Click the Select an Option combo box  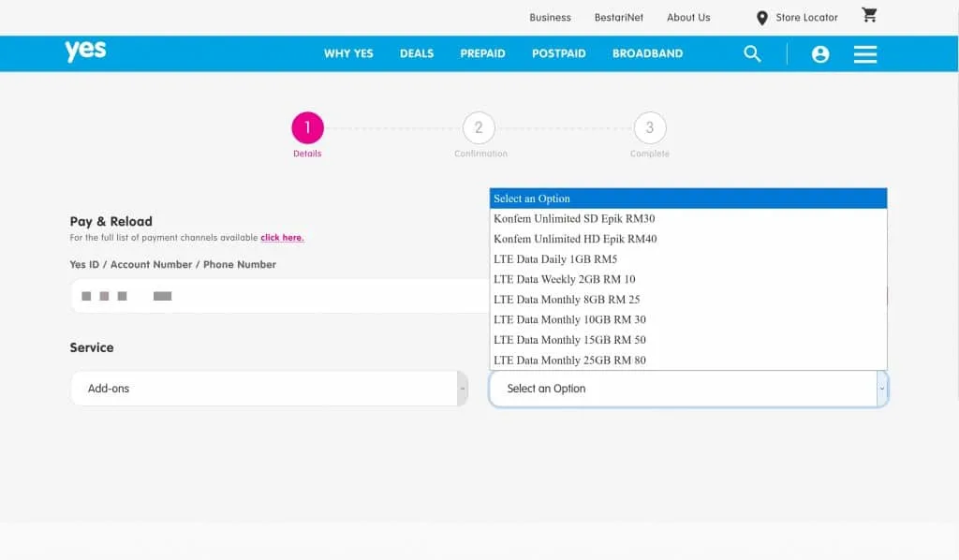687,389
